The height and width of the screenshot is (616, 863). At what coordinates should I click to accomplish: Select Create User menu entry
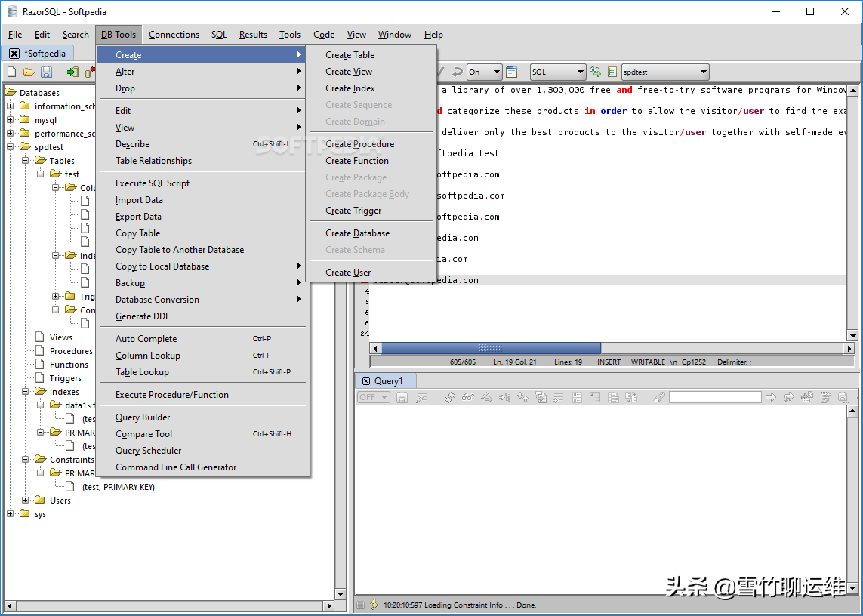pyautogui.click(x=371, y=273)
